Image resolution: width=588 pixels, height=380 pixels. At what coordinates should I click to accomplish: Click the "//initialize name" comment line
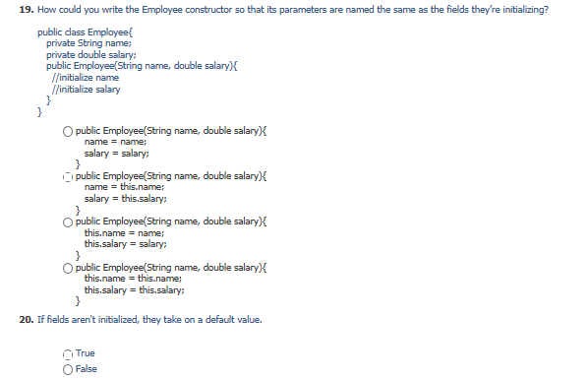pos(86,78)
